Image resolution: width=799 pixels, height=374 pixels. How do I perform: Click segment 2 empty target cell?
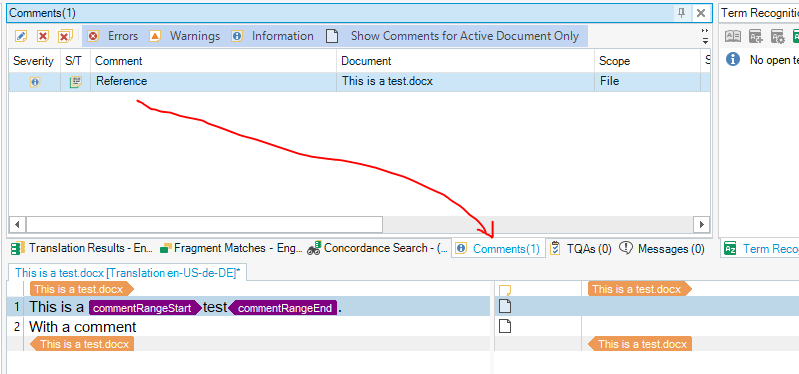tap(690, 326)
